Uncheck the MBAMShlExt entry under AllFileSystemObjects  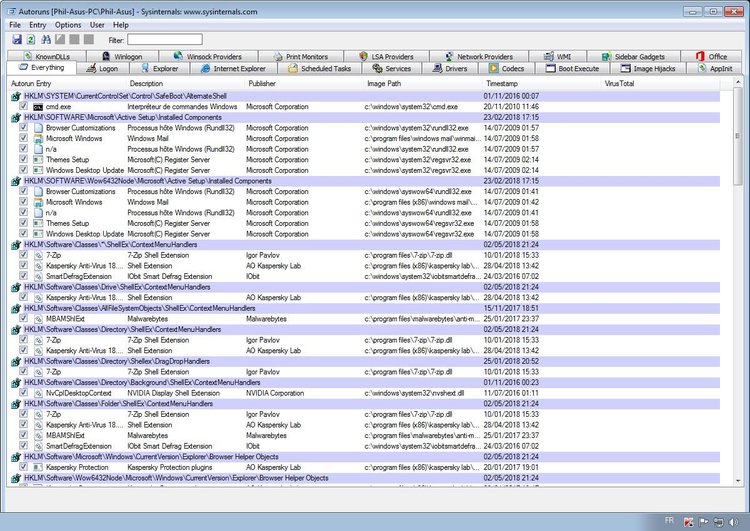[x=23, y=318]
